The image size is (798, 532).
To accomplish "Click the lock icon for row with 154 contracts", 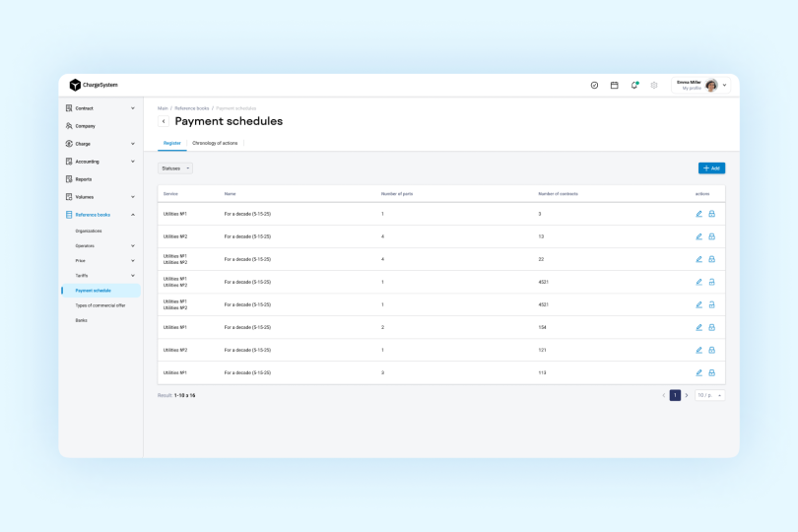I will 711,327.
